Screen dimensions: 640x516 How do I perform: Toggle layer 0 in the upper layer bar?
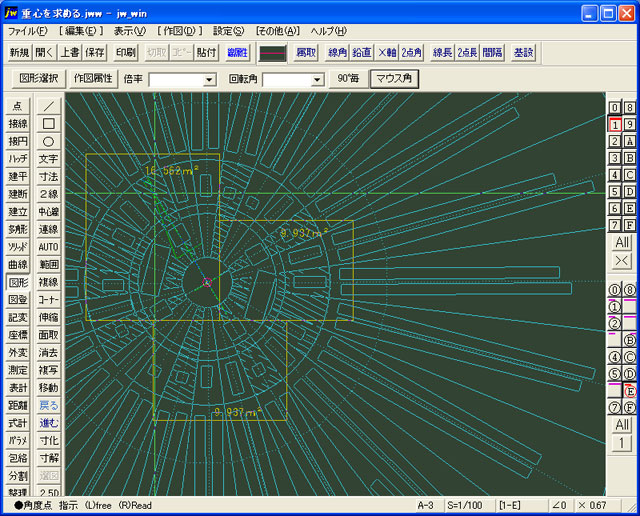coord(615,107)
